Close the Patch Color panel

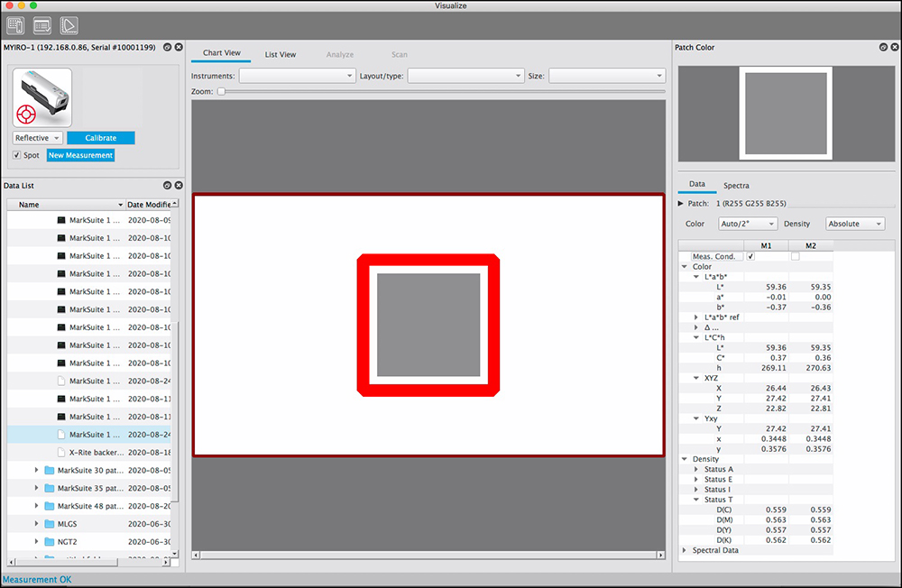894,47
